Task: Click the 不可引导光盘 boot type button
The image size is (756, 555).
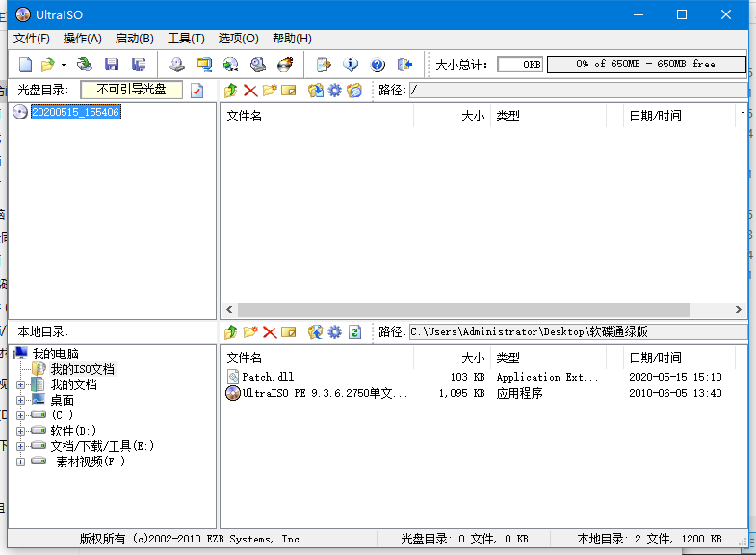Action: 132,90
